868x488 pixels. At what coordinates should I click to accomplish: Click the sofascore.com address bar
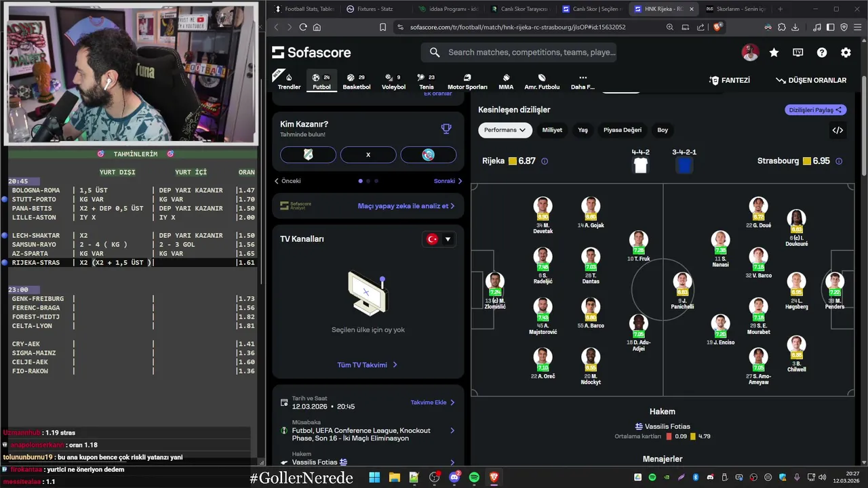(x=517, y=27)
